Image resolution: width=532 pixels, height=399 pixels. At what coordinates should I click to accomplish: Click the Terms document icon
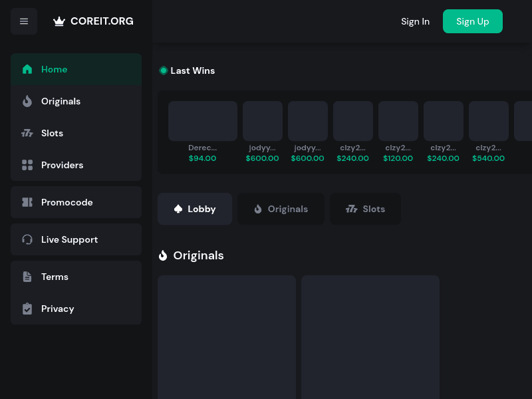(27, 277)
